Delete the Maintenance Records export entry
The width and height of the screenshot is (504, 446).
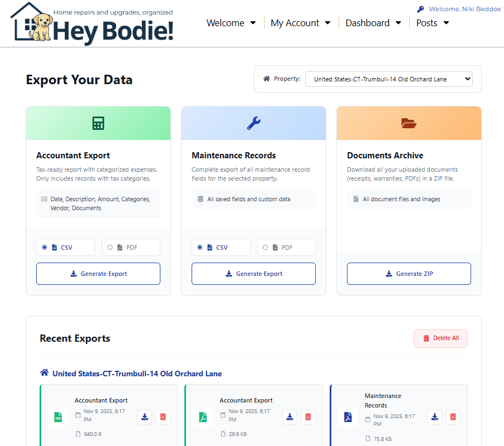tap(453, 417)
